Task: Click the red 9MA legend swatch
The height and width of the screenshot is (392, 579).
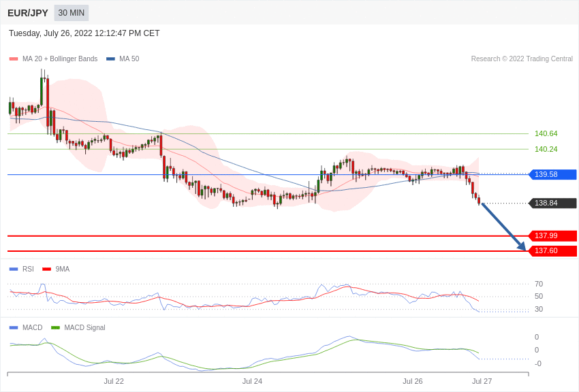Action: [x=47, y=269]
